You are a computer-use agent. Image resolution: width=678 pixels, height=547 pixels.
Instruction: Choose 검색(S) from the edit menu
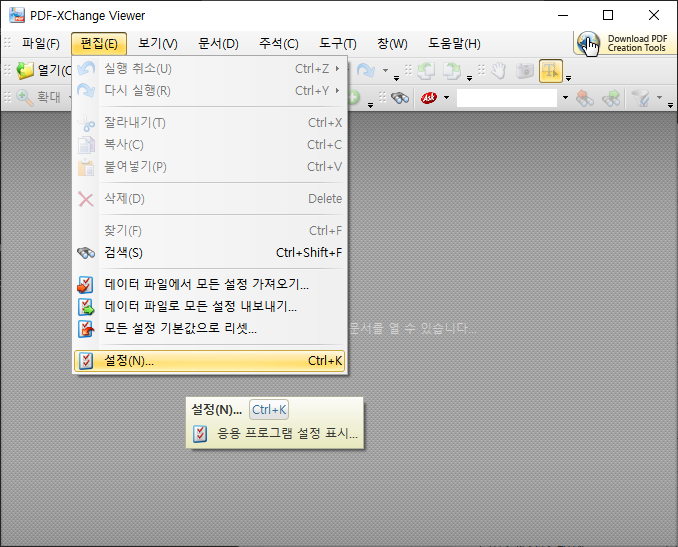coord(210,253)
